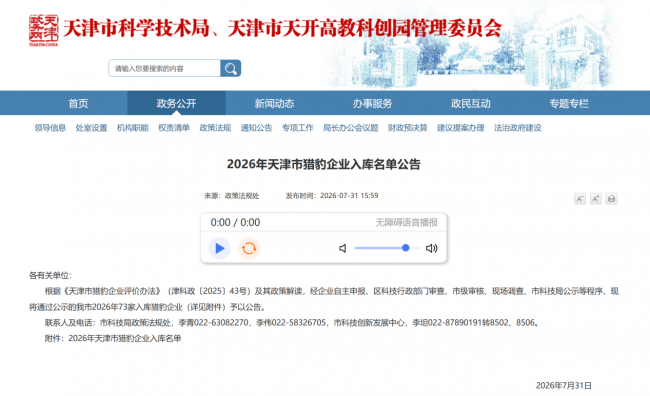The height and width of the screenshot is (396, 650).
Task: Open the 政务公开 tab
Action: click(x=176, y=103)
